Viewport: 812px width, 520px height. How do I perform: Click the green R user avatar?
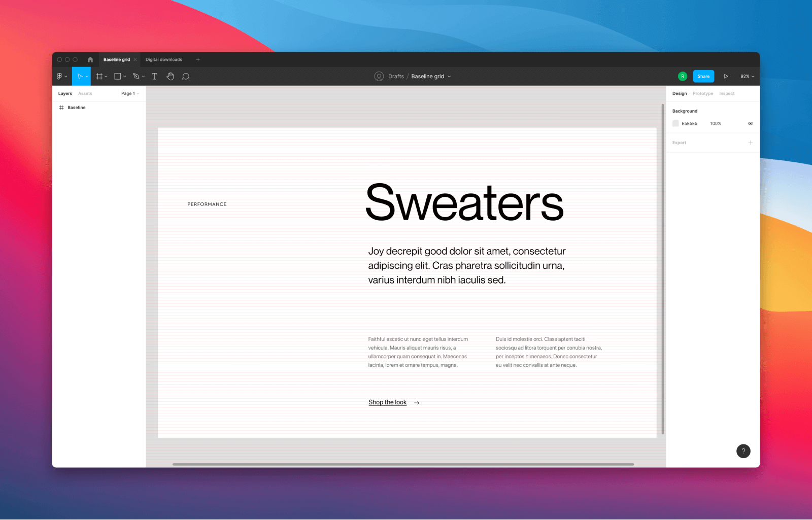pyautogui.click(x=683, y=76)
